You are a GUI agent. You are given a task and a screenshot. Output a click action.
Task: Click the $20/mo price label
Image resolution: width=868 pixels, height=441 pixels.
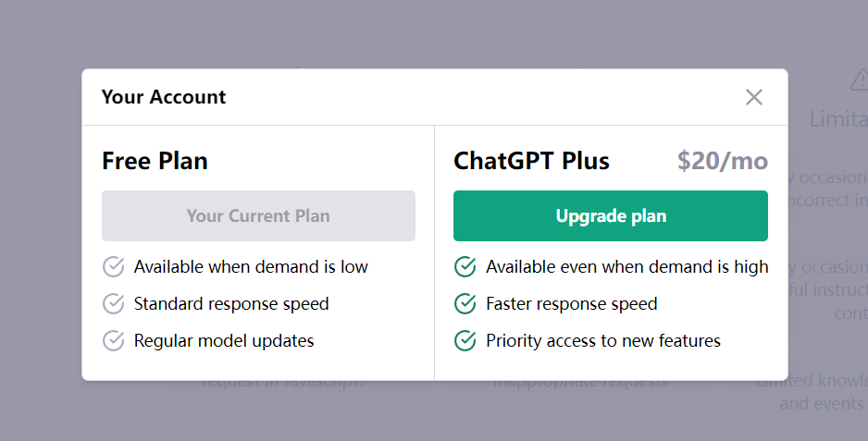(x=723, y=161)
